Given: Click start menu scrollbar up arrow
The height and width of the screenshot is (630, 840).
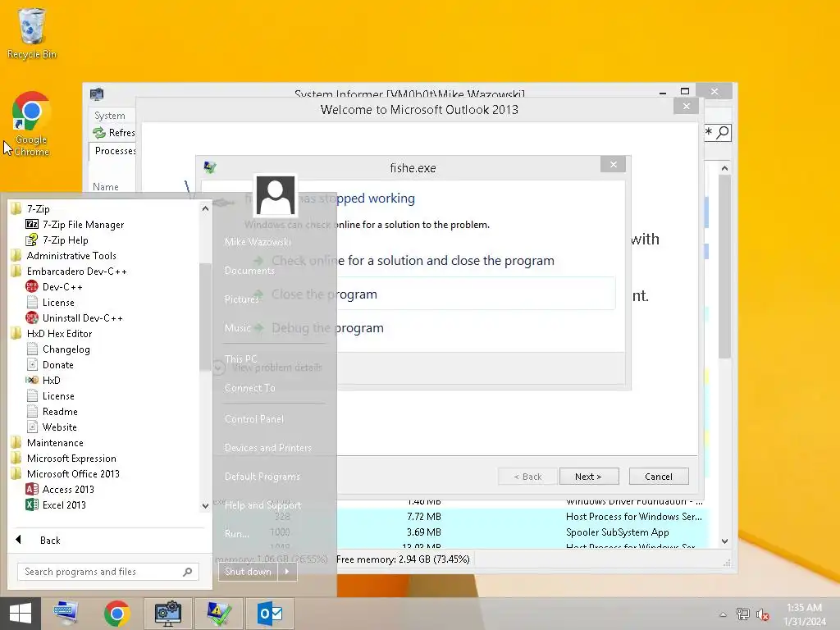Looking at the screenshot, I should click(205, 208).
